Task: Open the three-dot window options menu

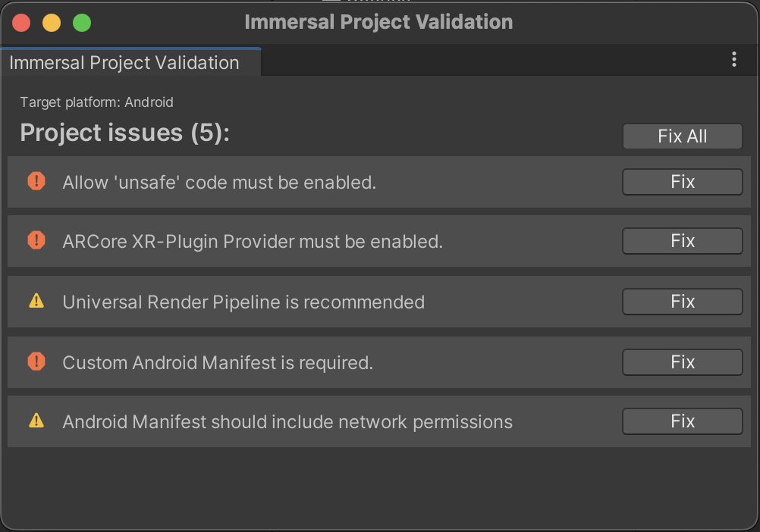Action: 733,59
